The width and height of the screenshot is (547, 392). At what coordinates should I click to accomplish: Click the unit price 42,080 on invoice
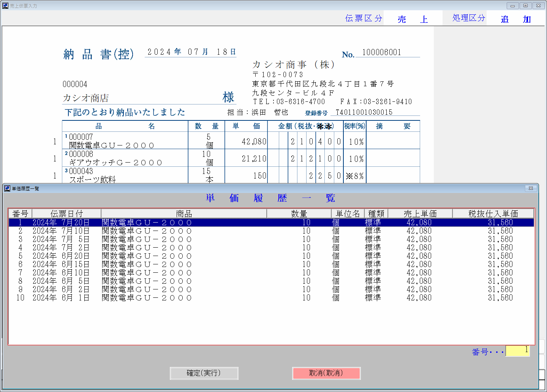[x=254, y=142]
